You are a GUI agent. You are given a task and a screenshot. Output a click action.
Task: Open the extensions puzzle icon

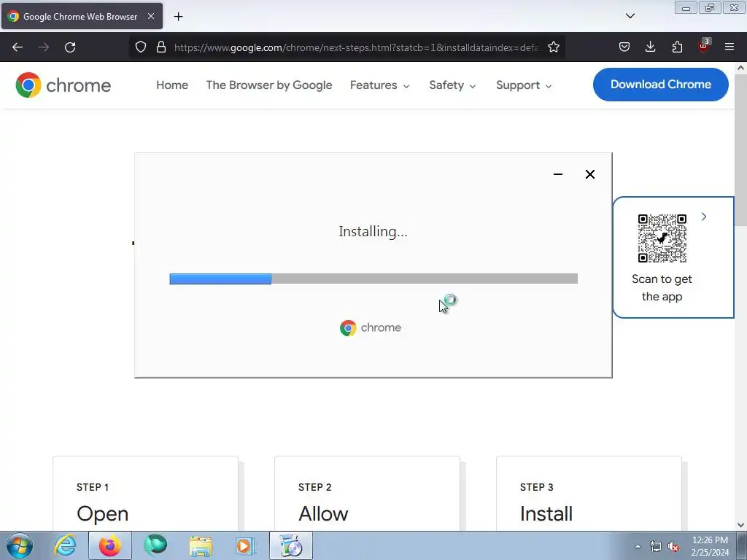(x=677, y=47)
